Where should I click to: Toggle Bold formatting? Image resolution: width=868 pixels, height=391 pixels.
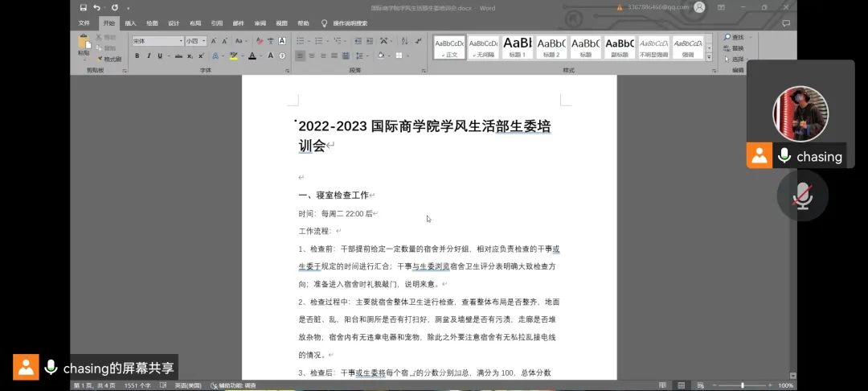point(137,56)
